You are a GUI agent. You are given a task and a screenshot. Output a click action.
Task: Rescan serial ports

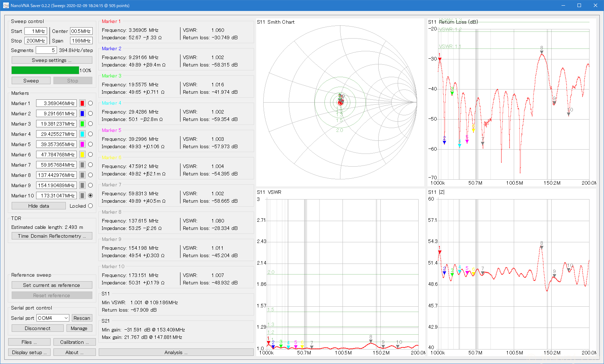pos(82,318)
